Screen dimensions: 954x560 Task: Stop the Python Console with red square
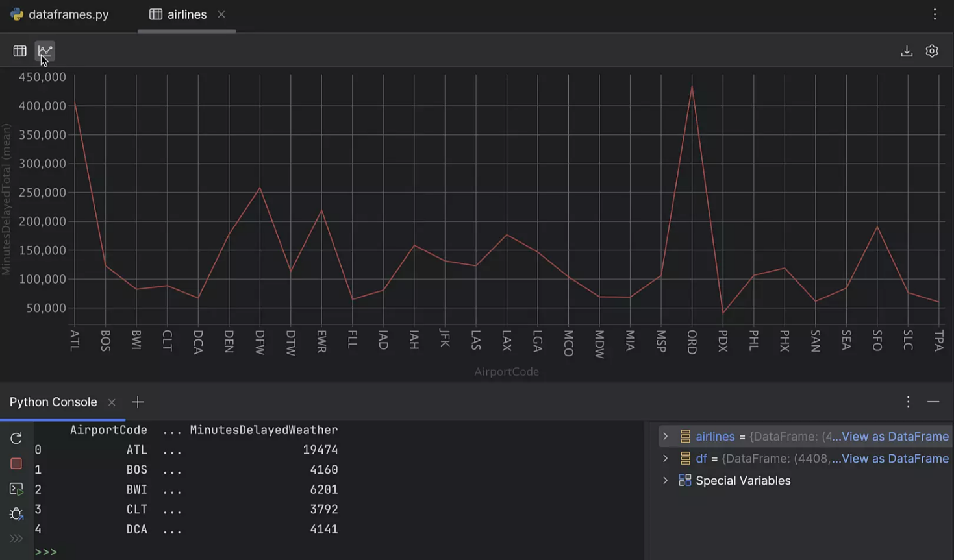click(16, 463)
